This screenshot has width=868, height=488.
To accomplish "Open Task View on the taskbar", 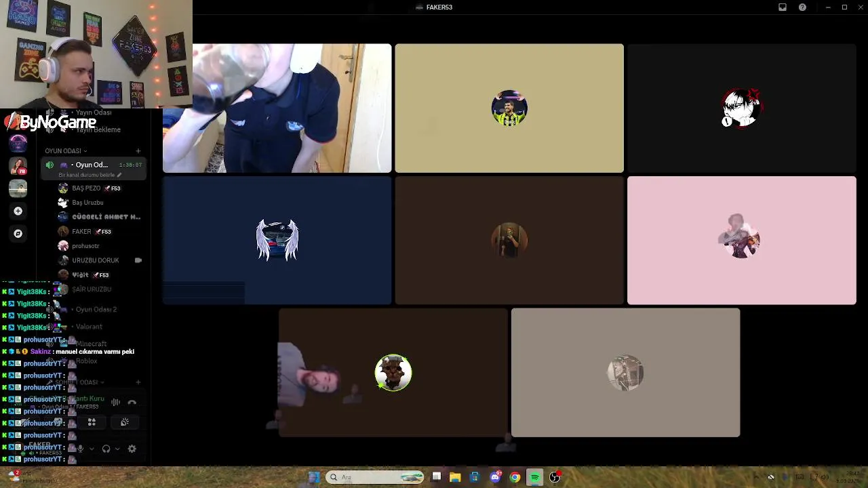I will (x=436, y=477).
